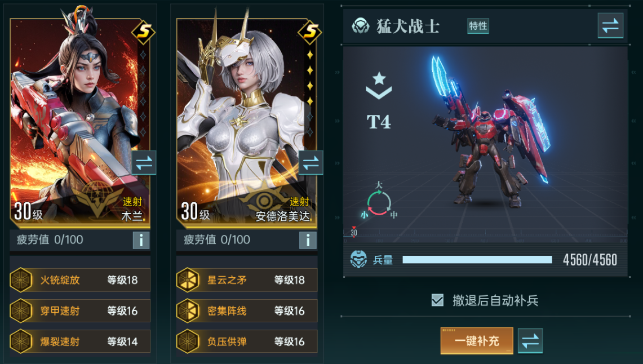Image resolution: width=643 pixels, height=364 pixels.
Task: Swap out hero 木兰 with the swap icon
Action: pyautogui.click(x=144, y=163)
